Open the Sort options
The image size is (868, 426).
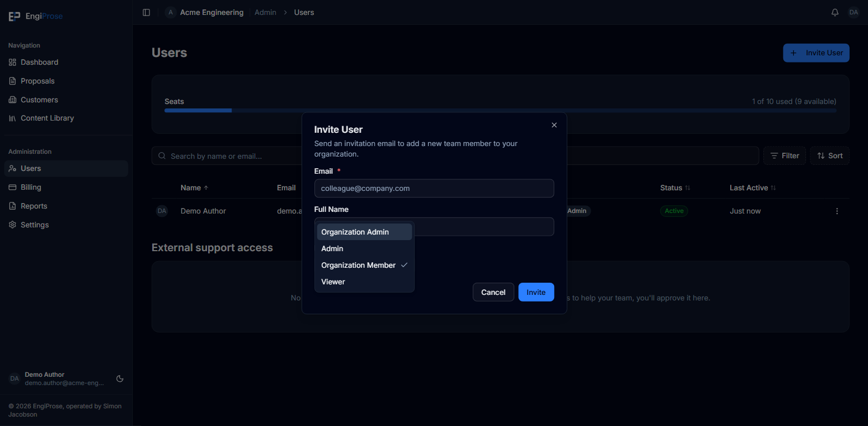[829, 156]
